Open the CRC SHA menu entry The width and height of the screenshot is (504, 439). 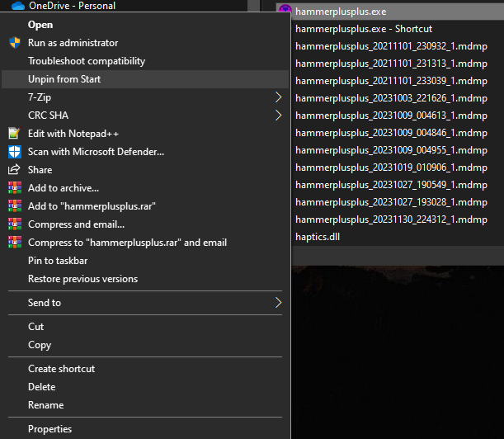[x=145, y=116]
